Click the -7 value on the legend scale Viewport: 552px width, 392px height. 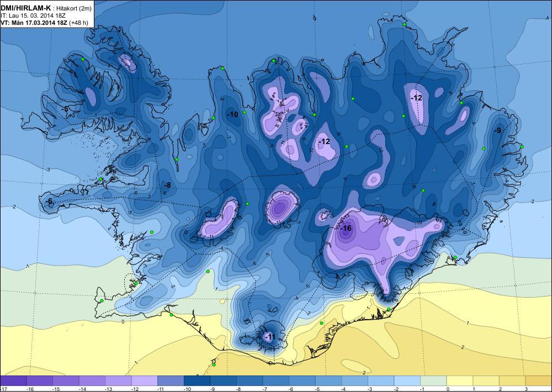266,389
